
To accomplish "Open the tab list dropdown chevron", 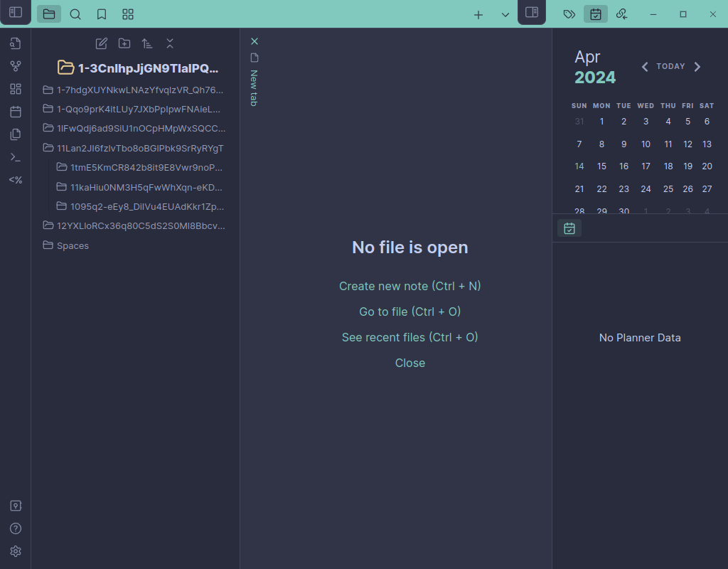I will 505,15.
